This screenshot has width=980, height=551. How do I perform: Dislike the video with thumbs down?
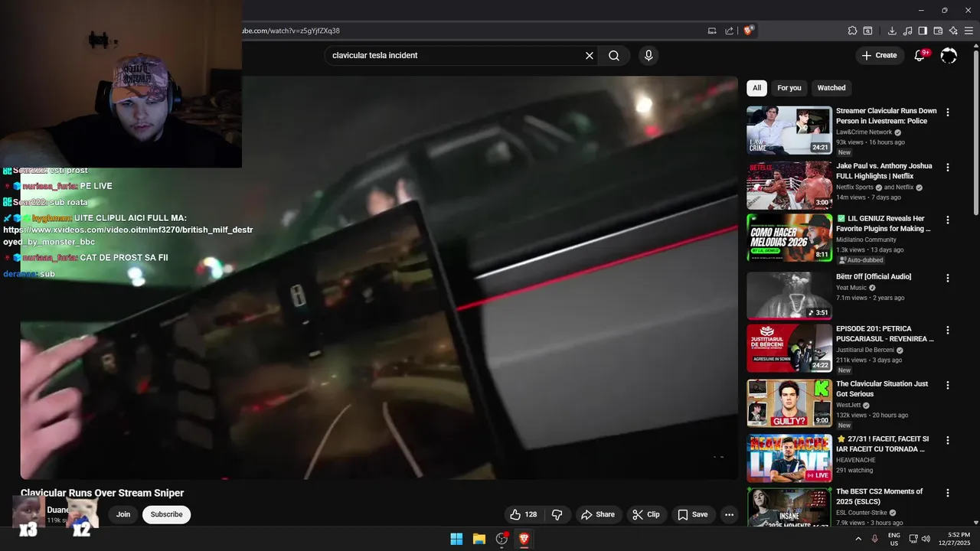pyautogui.click(x=557, y=514)
